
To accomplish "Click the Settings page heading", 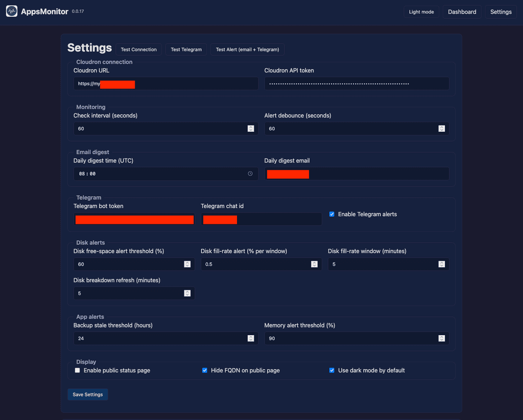I will (89, 48).
